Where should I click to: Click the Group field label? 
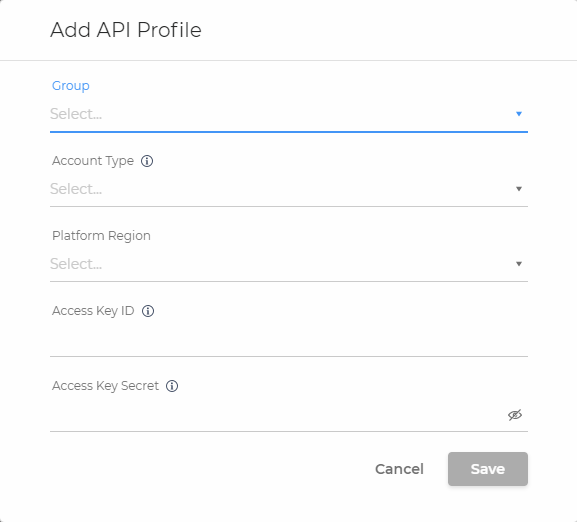coord(71,86)
